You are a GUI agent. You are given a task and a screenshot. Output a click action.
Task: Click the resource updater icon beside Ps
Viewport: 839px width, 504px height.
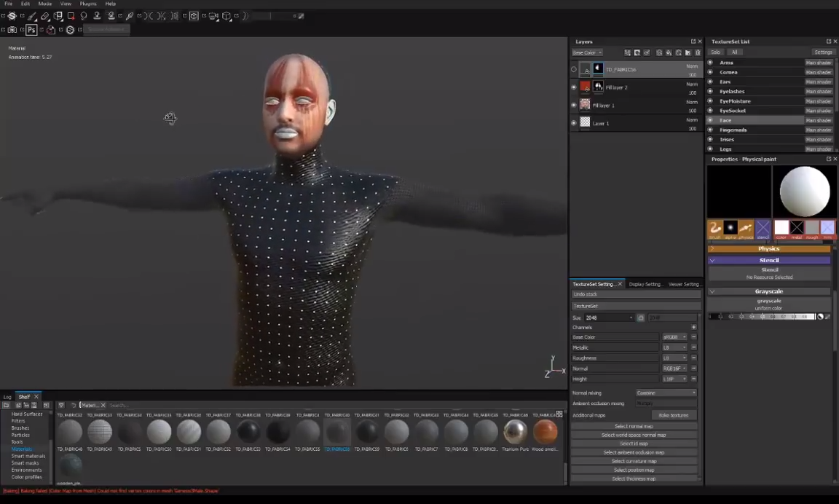(51, 30)
